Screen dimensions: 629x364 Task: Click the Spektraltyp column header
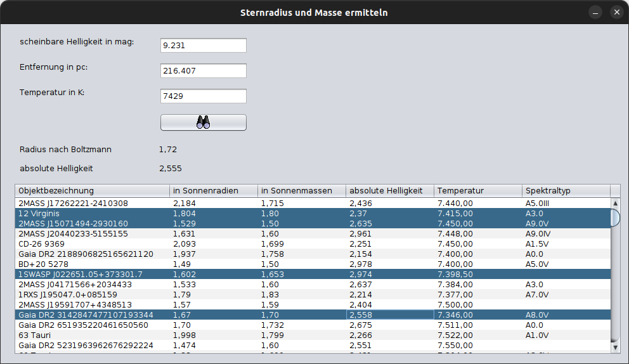tap(566, 191)
